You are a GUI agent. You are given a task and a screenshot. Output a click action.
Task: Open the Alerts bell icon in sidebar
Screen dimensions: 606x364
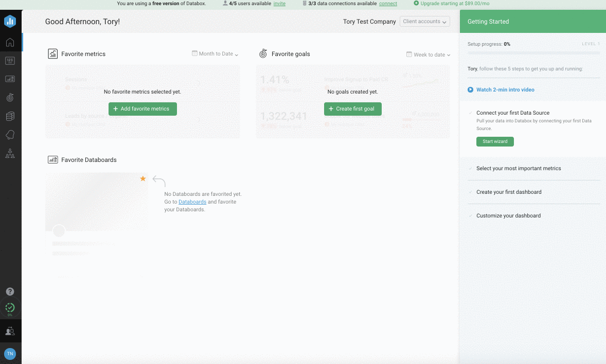click(x=10, y=135)
